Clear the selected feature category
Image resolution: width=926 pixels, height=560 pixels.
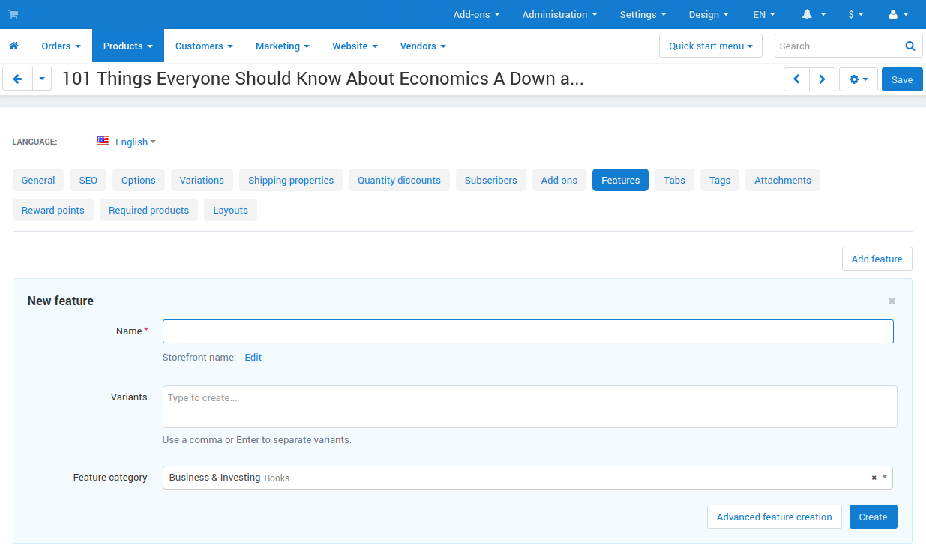[874, 478]
